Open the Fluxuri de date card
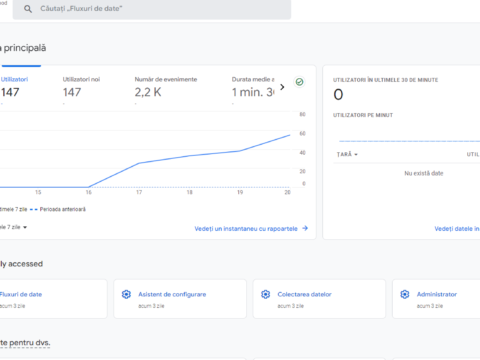Image resolution: width=480 pixels, height=360 pixels. point(53,299)
